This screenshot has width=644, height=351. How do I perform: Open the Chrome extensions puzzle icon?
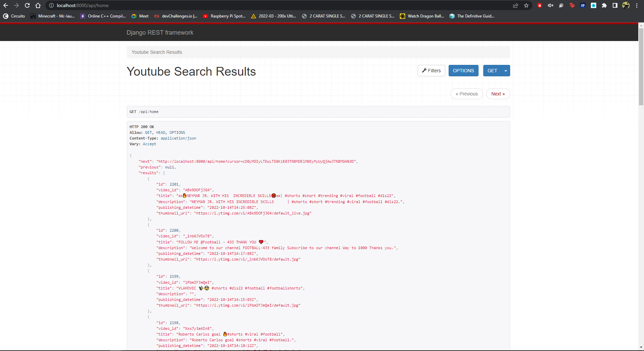(604, 5)
